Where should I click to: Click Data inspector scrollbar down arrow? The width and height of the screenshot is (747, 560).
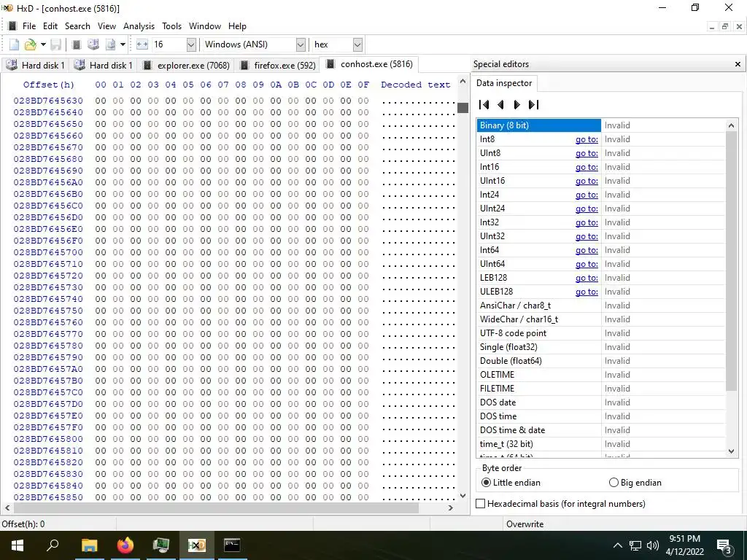click(x=731, y=451)
